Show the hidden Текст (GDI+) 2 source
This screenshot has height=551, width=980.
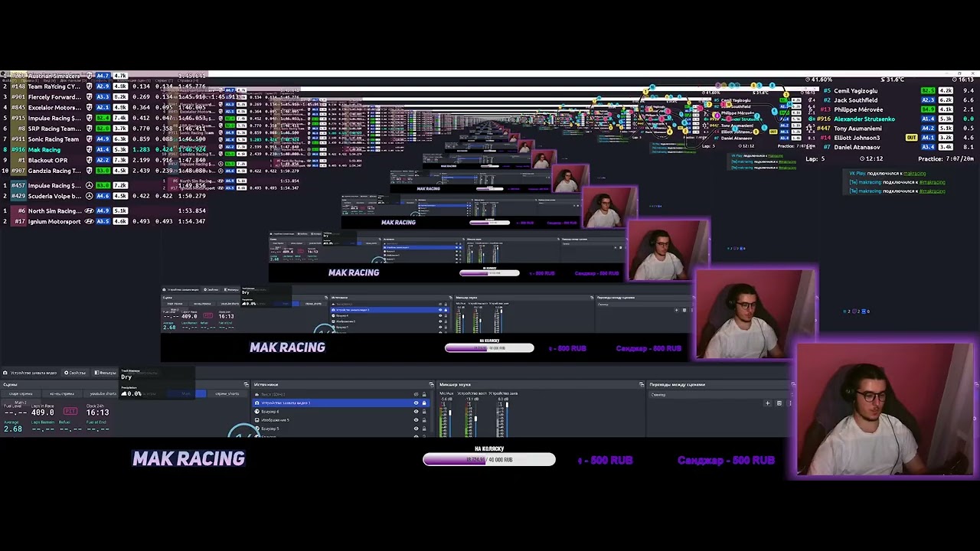[416, 394]
